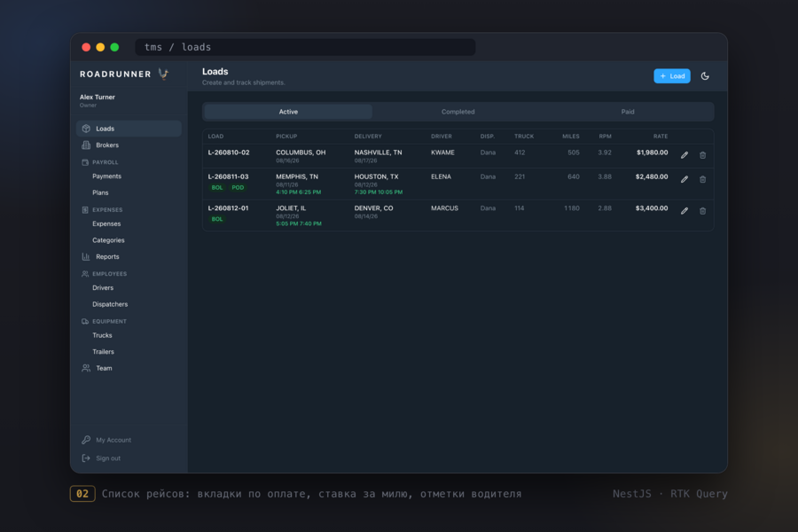Click the Payroll section wallet icon
The height and width of the screenshot is (532, 798).
tap(85, 162)
